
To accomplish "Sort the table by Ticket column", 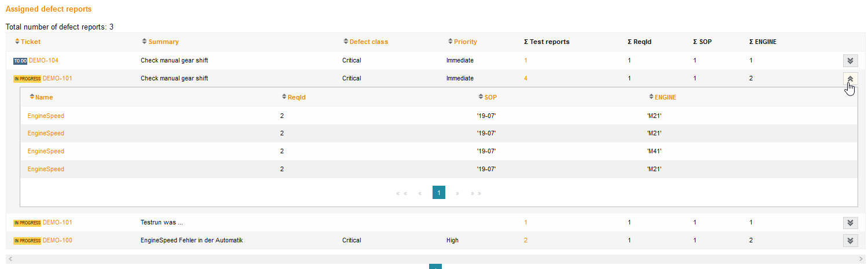I will [x=30, y=42].
